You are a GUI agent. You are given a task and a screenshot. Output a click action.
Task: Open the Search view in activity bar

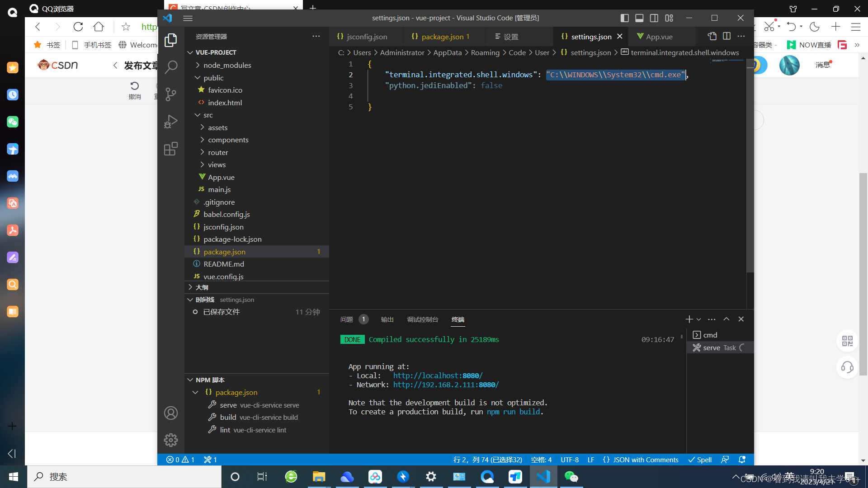click(171, 67)
